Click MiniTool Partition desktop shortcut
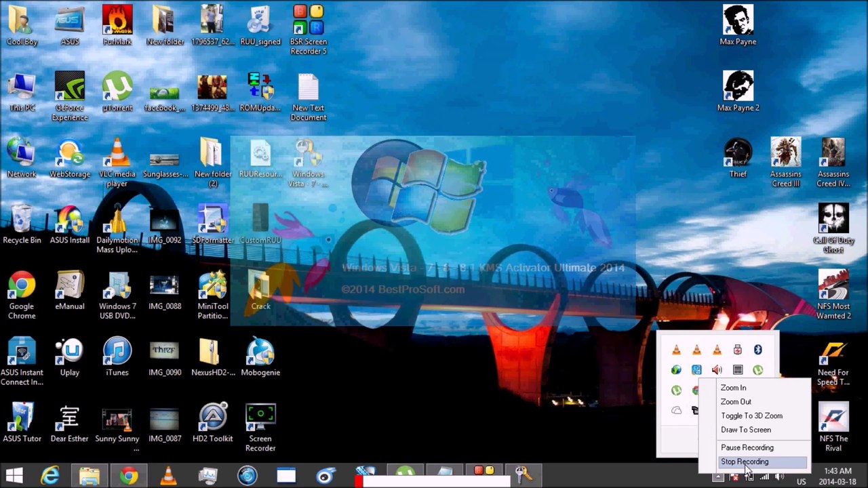This screenshot has width=868, height=488. point(212,295)
